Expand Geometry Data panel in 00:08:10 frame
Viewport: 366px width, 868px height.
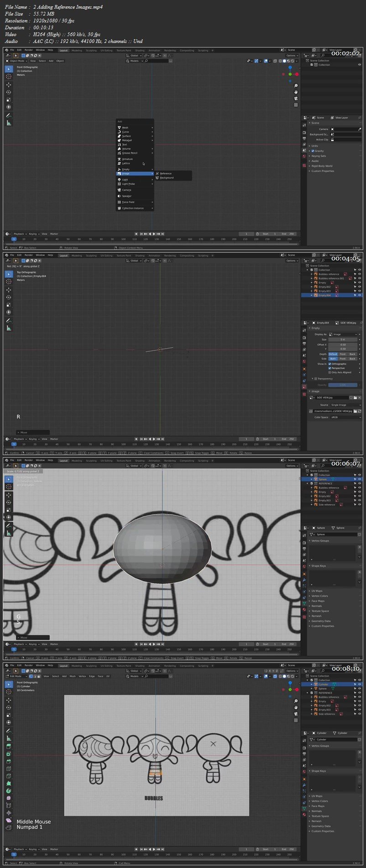pyautogui.click(x=320, y=826)
